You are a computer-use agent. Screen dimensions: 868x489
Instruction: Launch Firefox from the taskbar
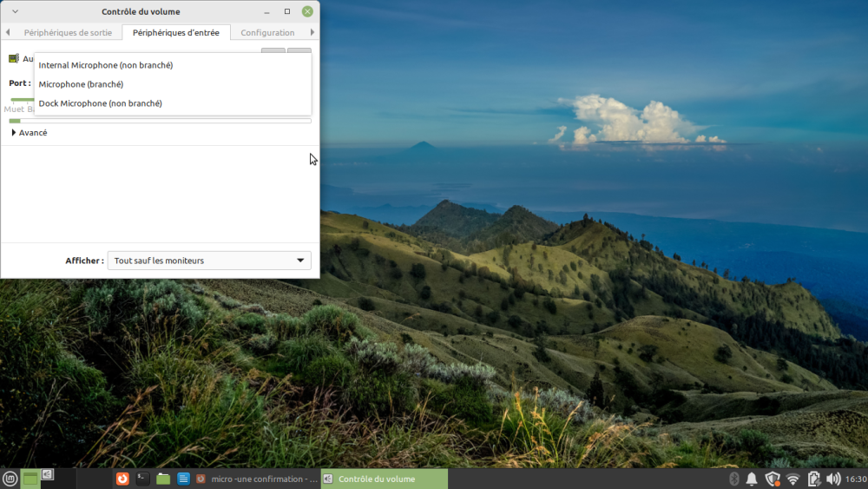point(123,479)
